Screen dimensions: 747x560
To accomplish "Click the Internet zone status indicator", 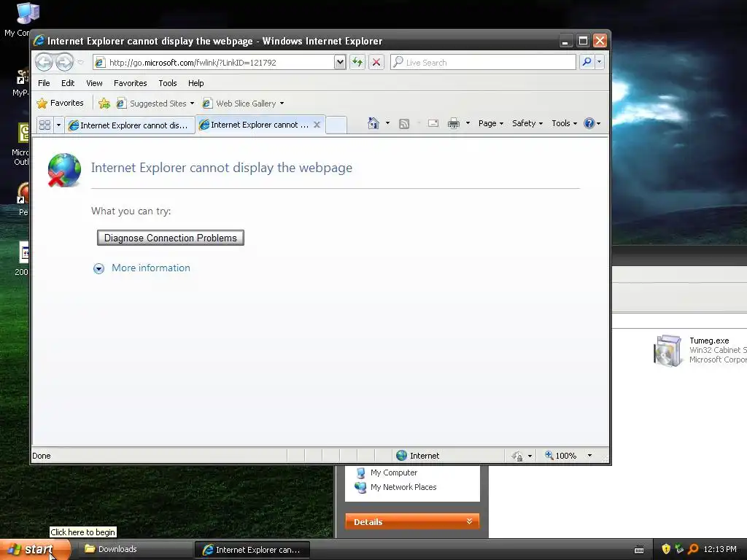I will [418, 456].
